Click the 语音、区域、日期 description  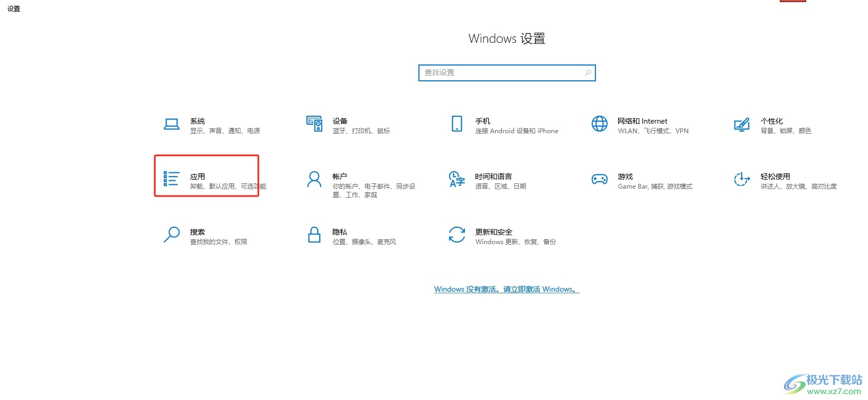pos(501,187)
